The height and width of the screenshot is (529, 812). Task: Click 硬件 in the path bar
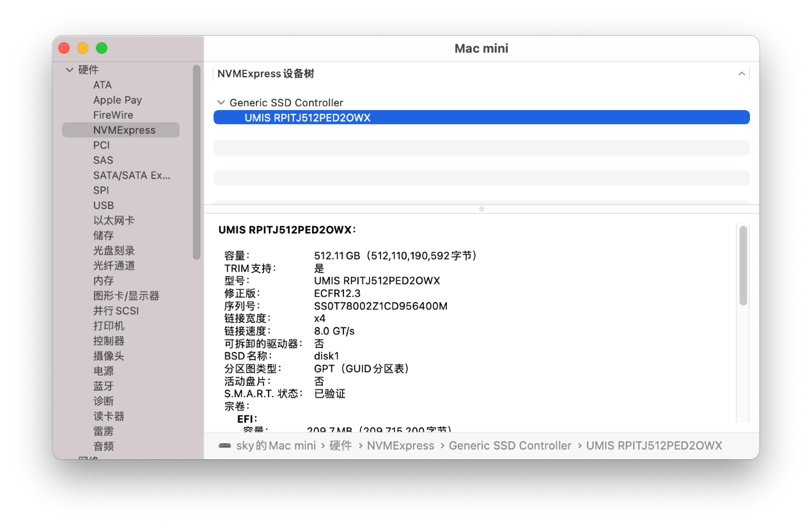[x=341, y=446]
